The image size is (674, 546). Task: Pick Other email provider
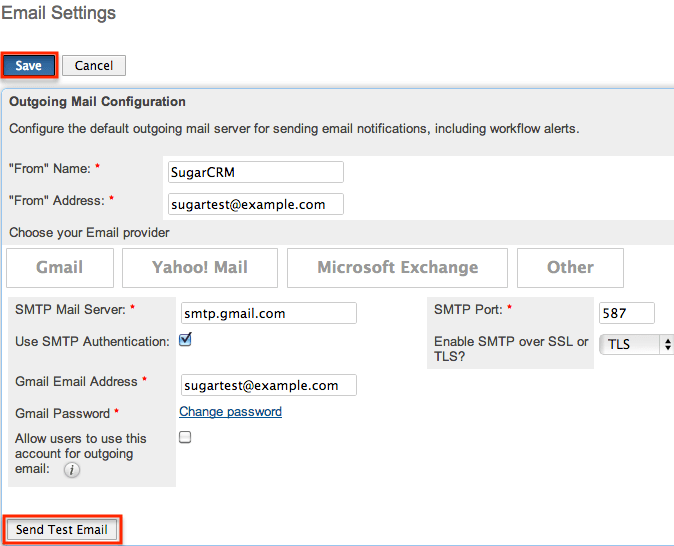[570, 267]
